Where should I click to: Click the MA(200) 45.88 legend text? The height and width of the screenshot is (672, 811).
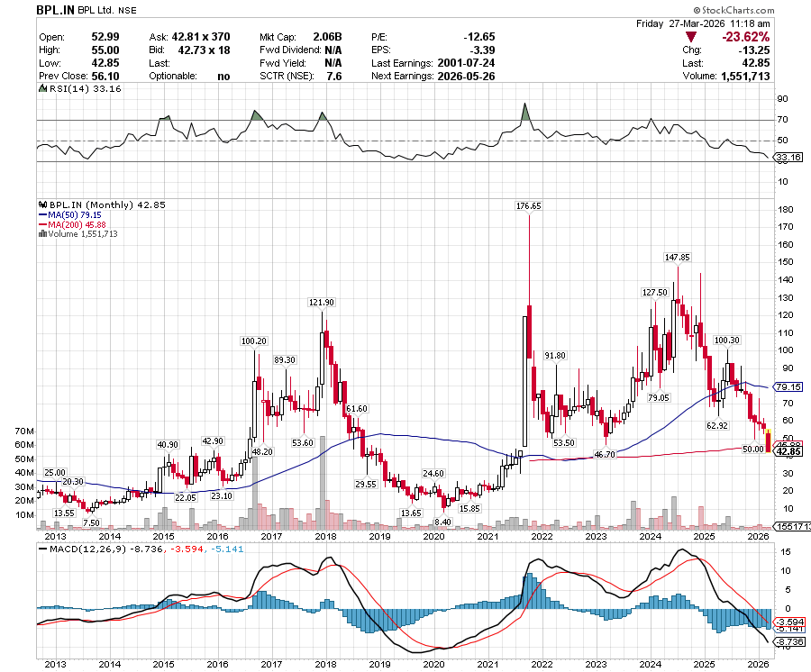coord(77,225)
